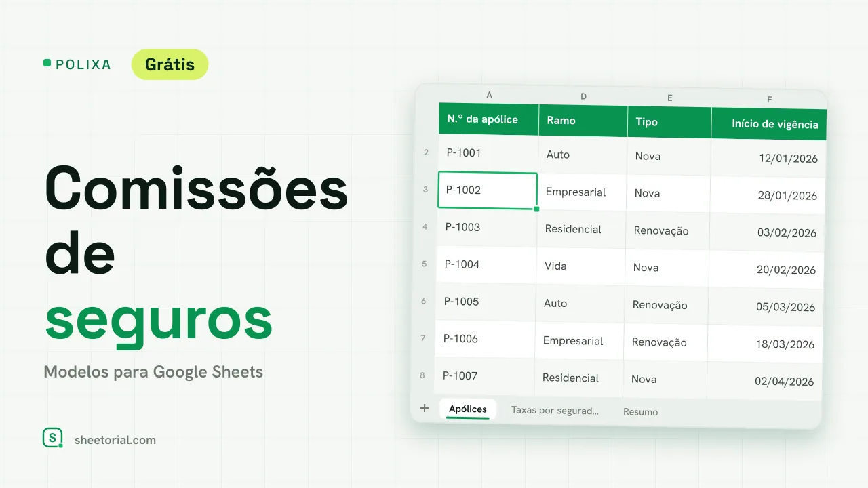This screenshot has width=868, height=488.
Task: Select date cell 18/03/2026
Action: tap(765, 344)
